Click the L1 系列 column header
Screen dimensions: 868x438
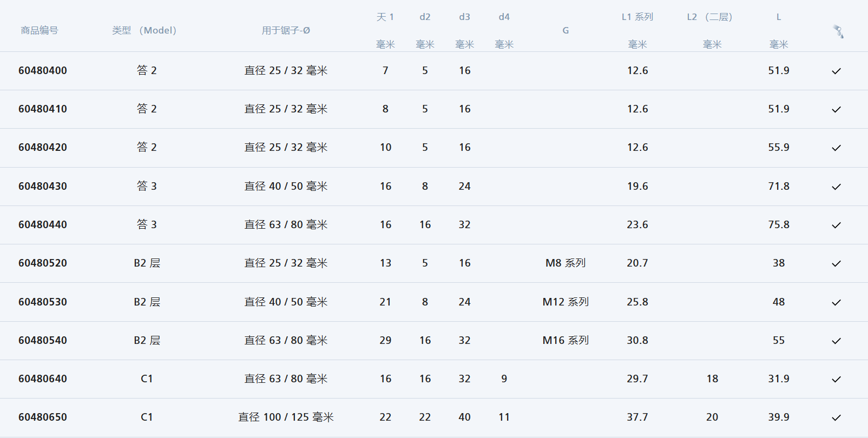click(637, 17)
